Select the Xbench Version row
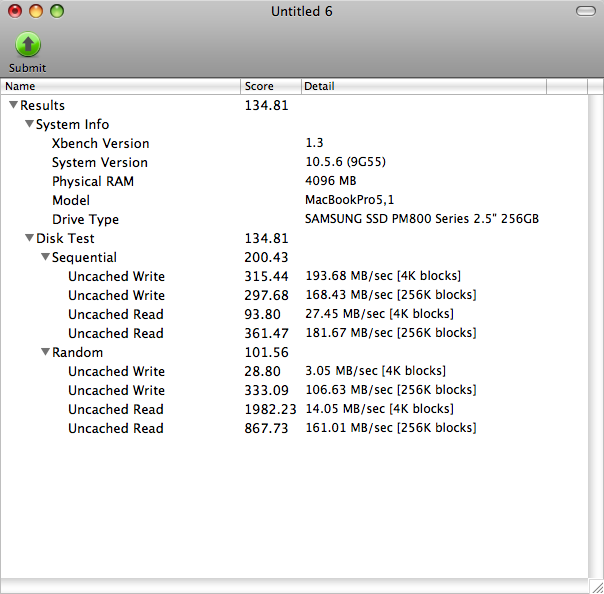The height and width of the screenshot is (594, 604). pyautogui.click(x=294, y=143)
